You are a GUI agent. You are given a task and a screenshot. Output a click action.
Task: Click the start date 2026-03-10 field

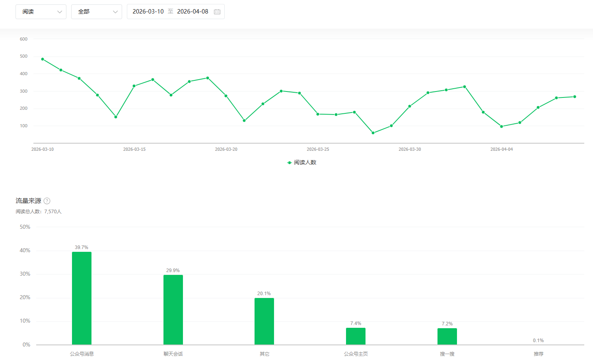[148, 12]
